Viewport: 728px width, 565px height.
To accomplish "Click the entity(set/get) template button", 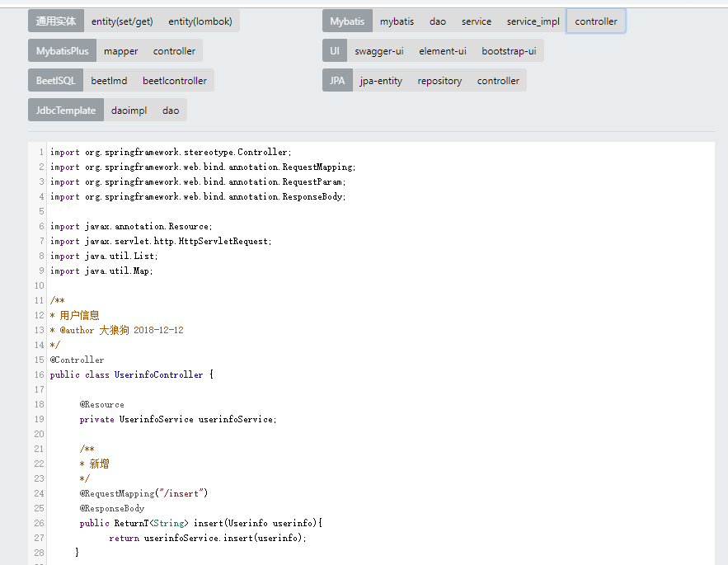I will [122, 21].
